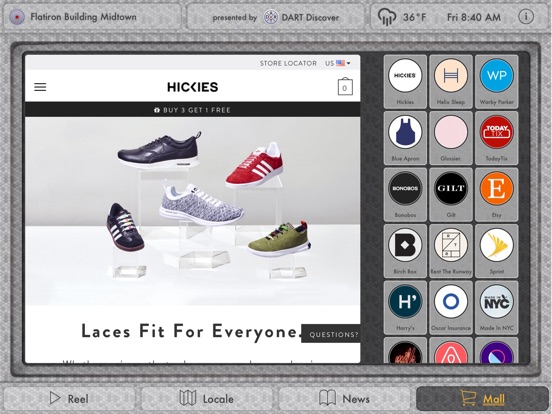The width and height of the screenshot is (552, 414).
Task: Select the Mall tab
Action: pyautogui.click(x=482, y=399)
